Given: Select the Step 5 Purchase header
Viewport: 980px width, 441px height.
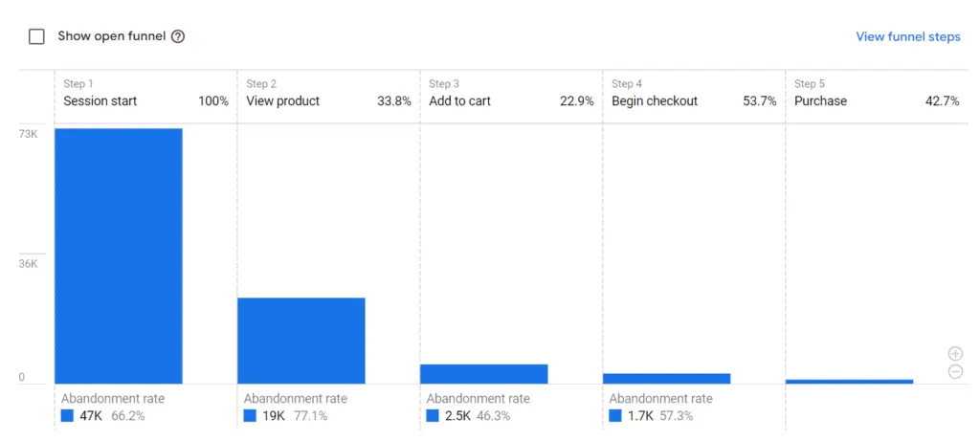Looking at the screenshot, I should (877, 93).
